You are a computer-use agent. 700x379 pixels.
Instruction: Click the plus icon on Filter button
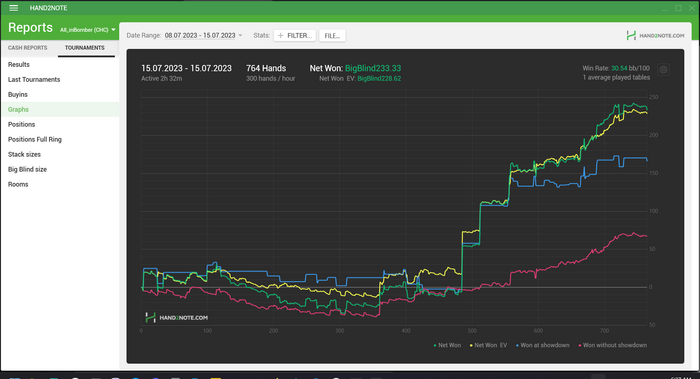(x=280, y=36)
